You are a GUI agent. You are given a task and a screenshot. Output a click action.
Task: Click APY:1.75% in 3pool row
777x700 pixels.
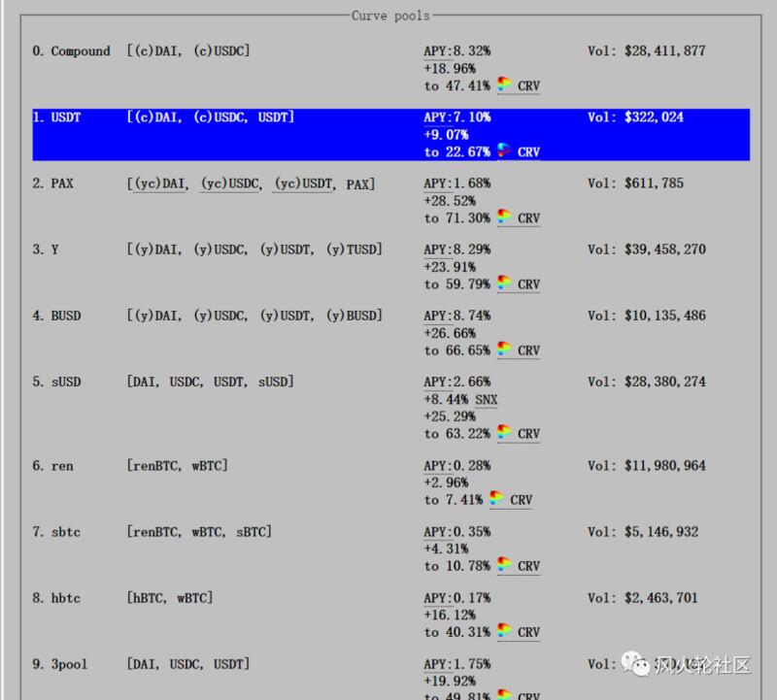(456, 664)
